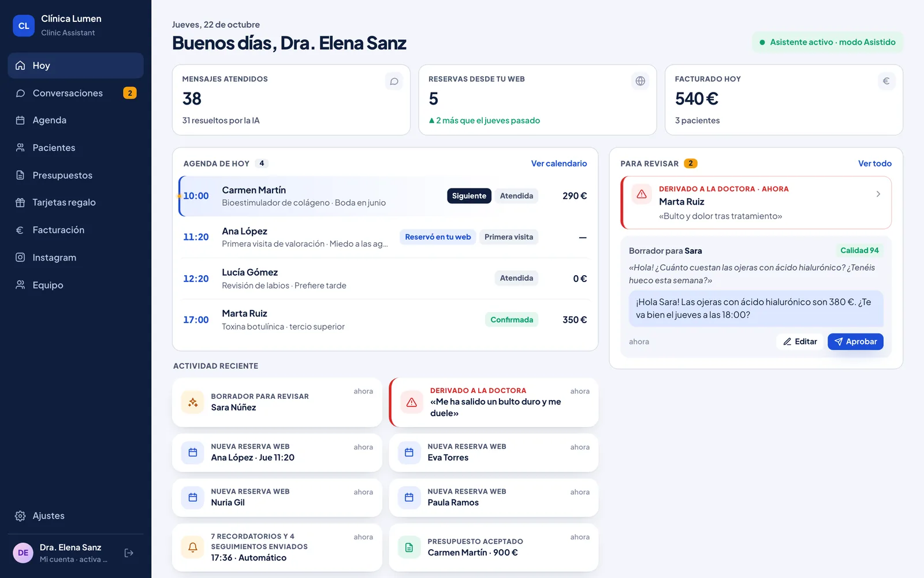Open the Equipo section
The image size is (924, 578).
76,285
